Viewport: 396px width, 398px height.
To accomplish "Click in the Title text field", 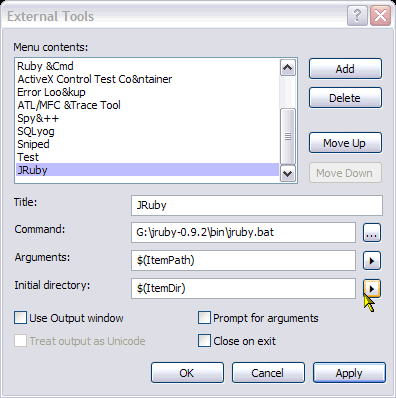I will pos(257,205).
